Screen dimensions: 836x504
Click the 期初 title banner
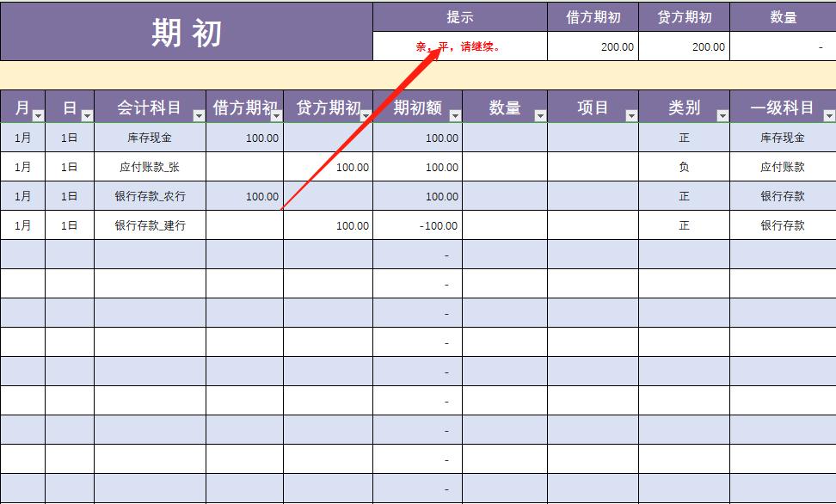[184, 31]
